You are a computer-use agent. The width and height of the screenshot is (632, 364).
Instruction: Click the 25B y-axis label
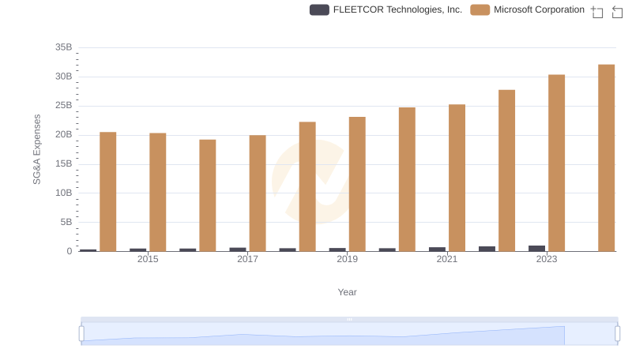point(64,106)
